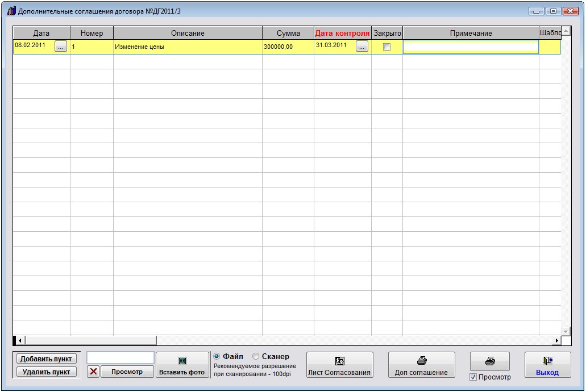This screenshot has height=392, width=586.
Task: Click the Просмотр button next to the red X
Action: click(127, 372)
